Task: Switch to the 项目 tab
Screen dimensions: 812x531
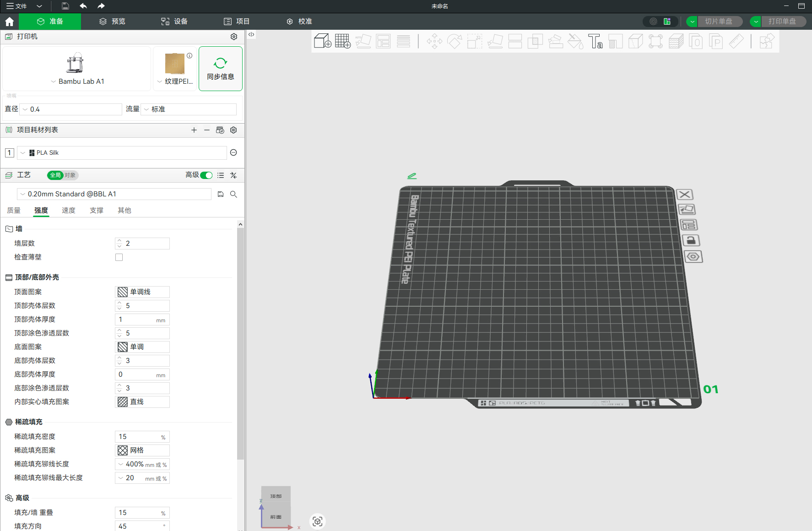Action: (x=237, y=22)
